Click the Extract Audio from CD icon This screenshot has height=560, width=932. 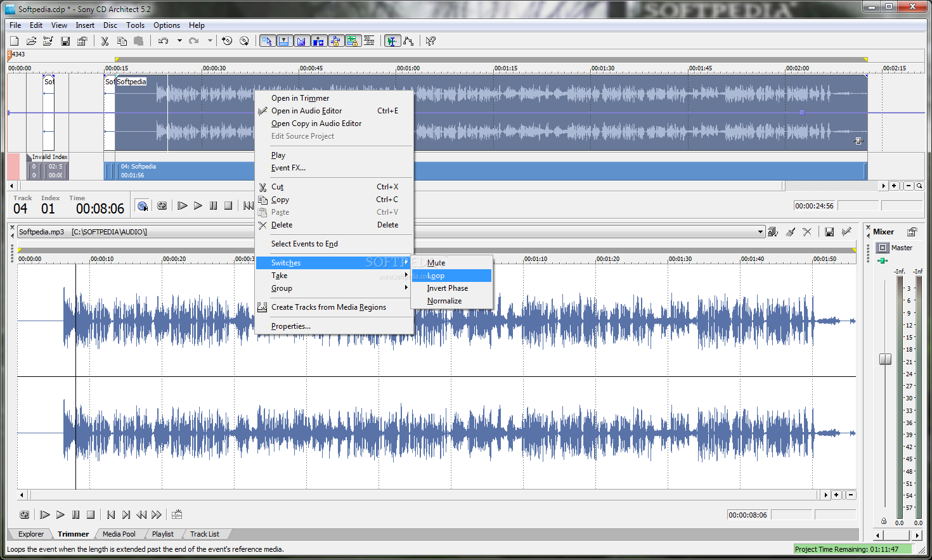point(244,41)
